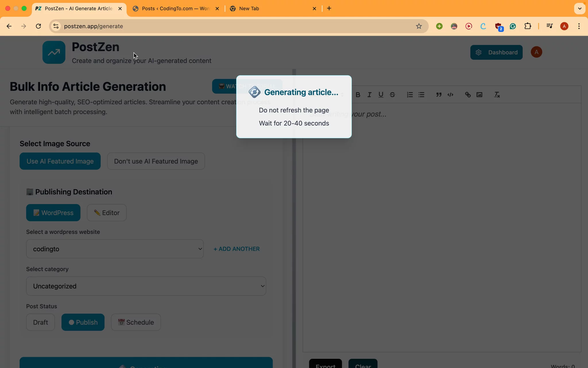Clear text formatting with the Tx icon
588x368 pixels.
pos(497,95)
